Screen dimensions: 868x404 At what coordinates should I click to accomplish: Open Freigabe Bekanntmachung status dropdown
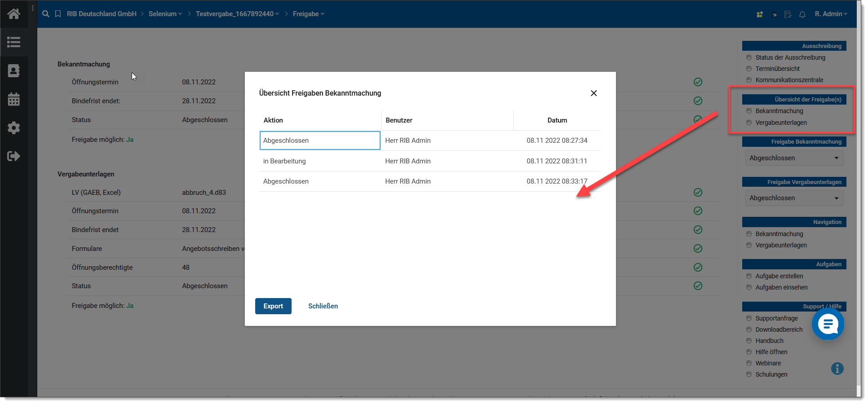[794, 158]
